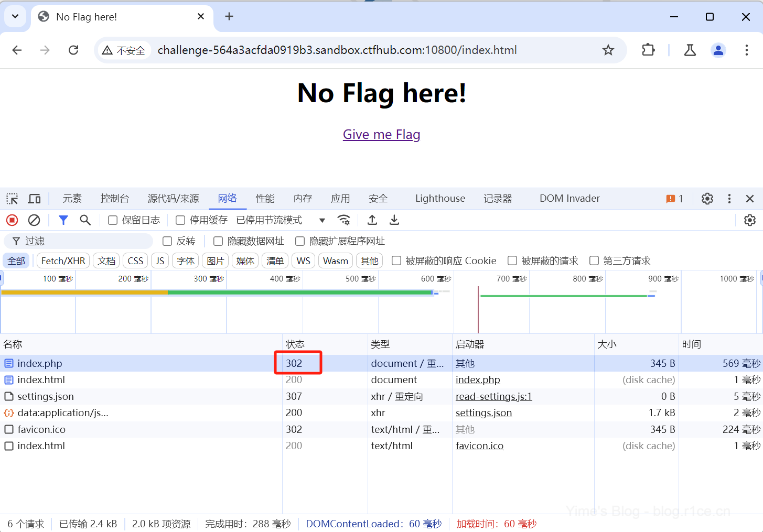
Task: Select the Fetch/XHR filter button
Action: point(63,261)
